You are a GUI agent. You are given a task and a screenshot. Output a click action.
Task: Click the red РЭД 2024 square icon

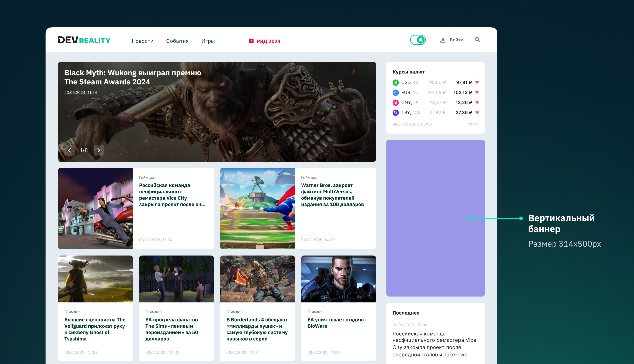point(251,41)
